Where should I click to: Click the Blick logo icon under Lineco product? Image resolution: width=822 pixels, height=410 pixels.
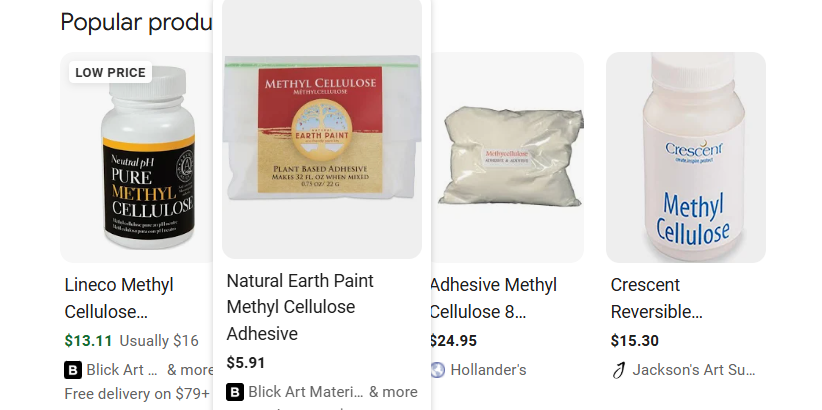[x=73, y=370]
